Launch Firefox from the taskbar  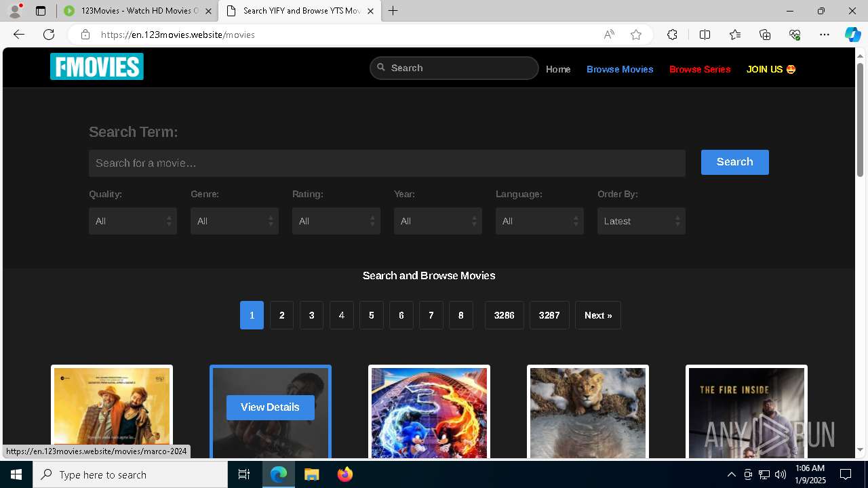344,474
